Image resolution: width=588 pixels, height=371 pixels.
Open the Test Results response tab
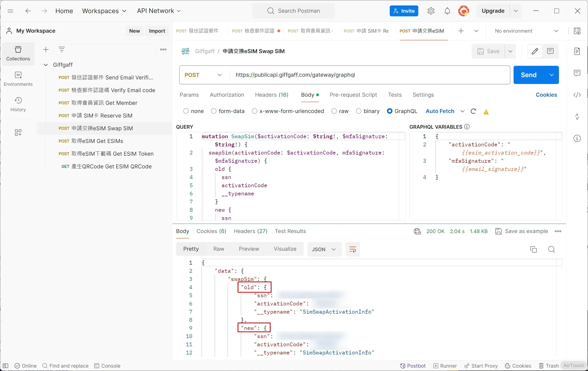click(290, 231)
